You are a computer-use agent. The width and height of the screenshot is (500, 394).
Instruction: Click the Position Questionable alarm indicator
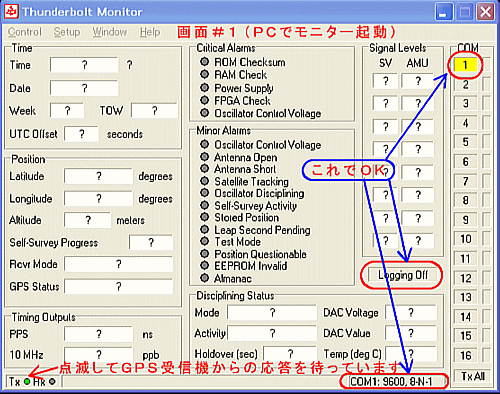coord(204,254)
